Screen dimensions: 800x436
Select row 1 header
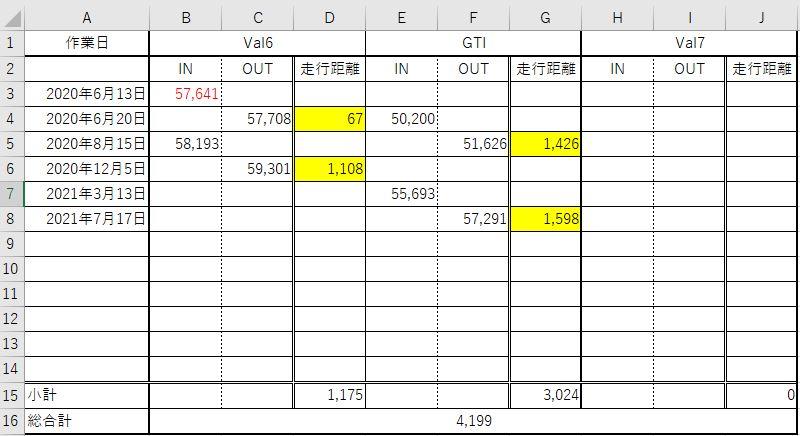[12, 43]
